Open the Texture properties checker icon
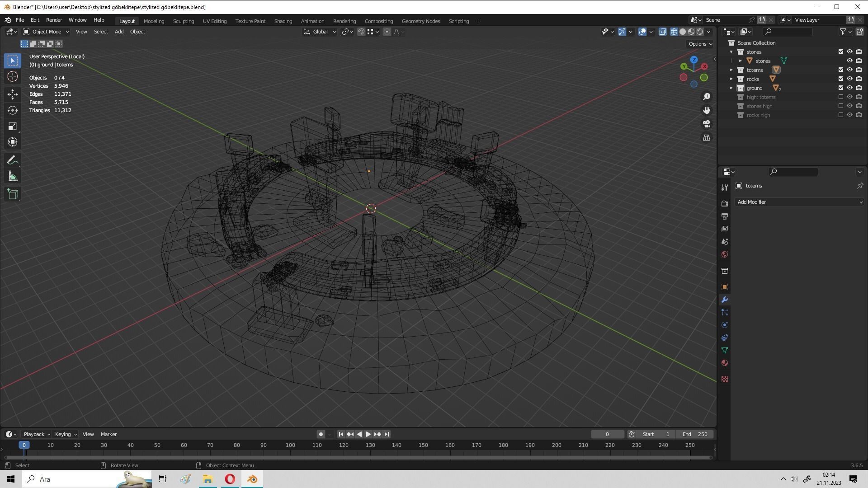This screenshot has width=868, height=488. tap(725, 379)
